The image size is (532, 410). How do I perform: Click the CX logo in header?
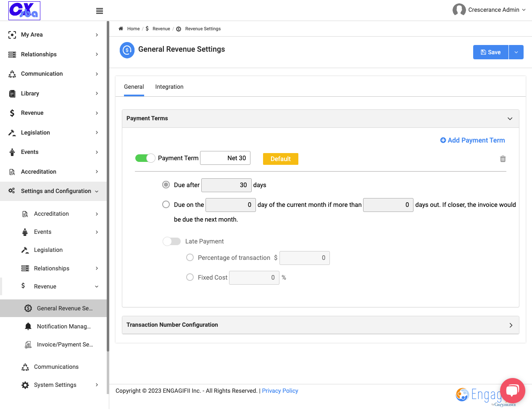[x=24, y=11]
